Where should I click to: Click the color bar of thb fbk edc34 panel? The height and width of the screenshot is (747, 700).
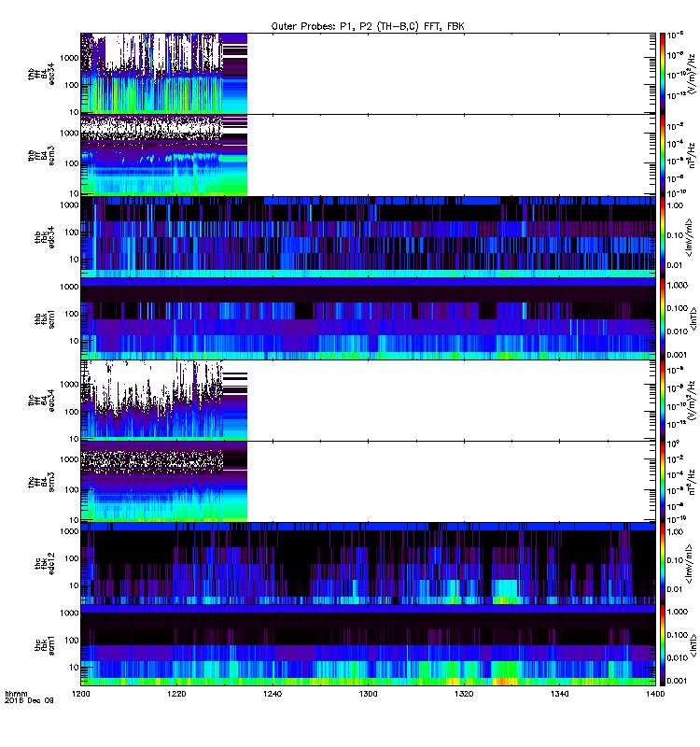[x=663, y=237]
